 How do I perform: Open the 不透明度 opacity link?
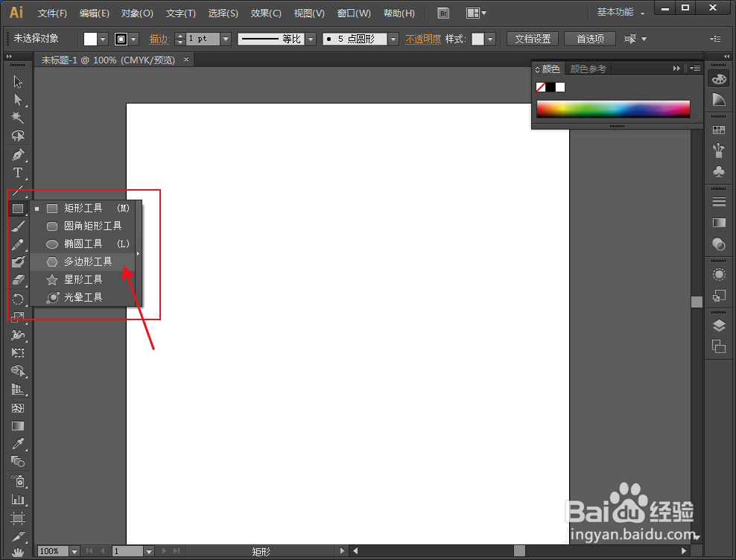tap(423, 39)
